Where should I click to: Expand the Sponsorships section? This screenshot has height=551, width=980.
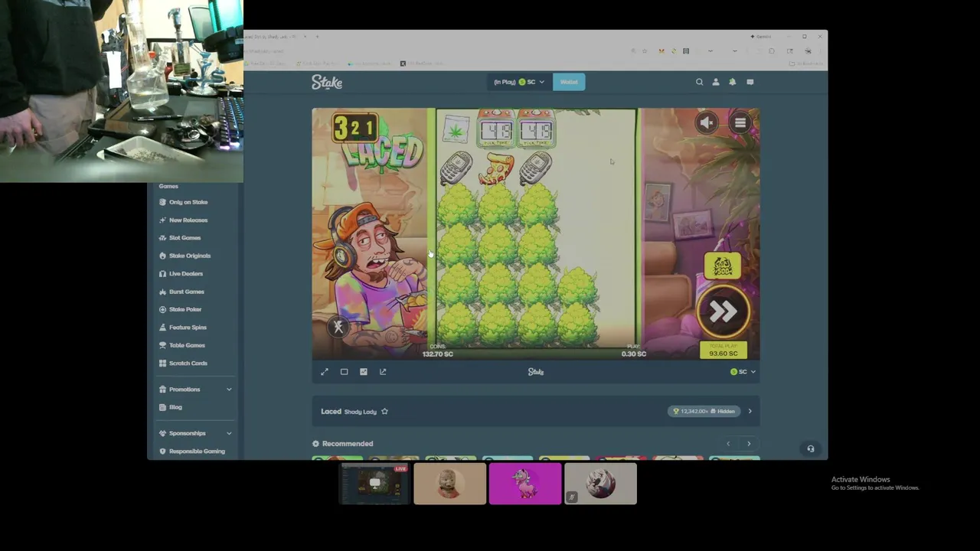click(x=195, y=433)
